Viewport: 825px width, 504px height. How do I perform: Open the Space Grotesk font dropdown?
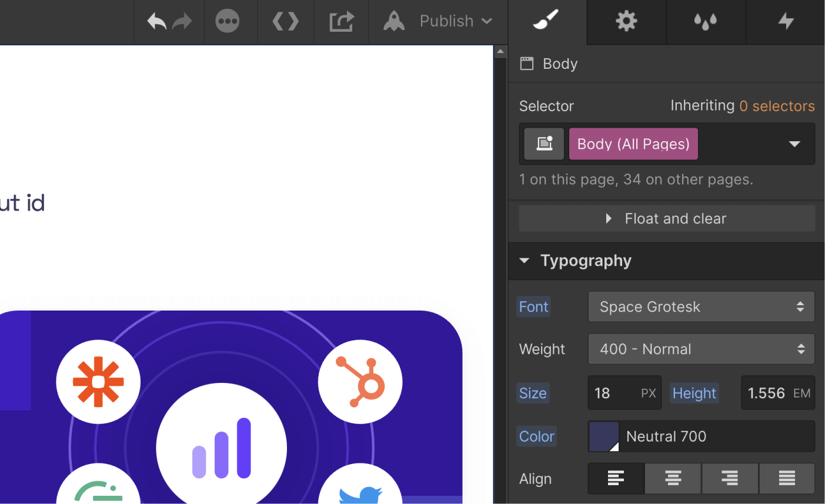pos(700,306)
